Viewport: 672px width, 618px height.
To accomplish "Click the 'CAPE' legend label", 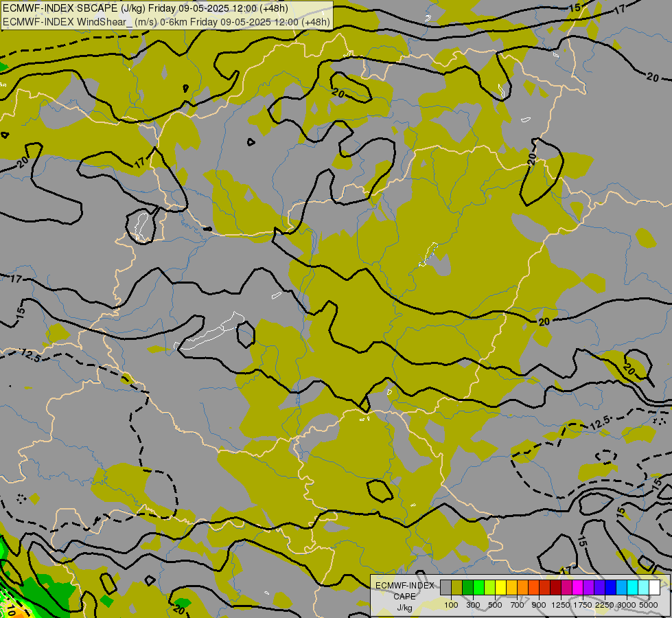I will 404,596.
